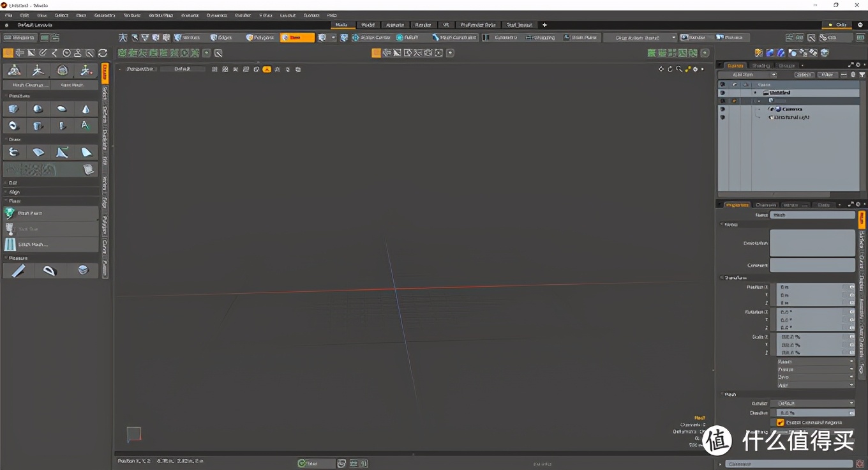Toggle visibility of the Directional Light
Viewport: 868px width, 470px height.
point(722,117)
